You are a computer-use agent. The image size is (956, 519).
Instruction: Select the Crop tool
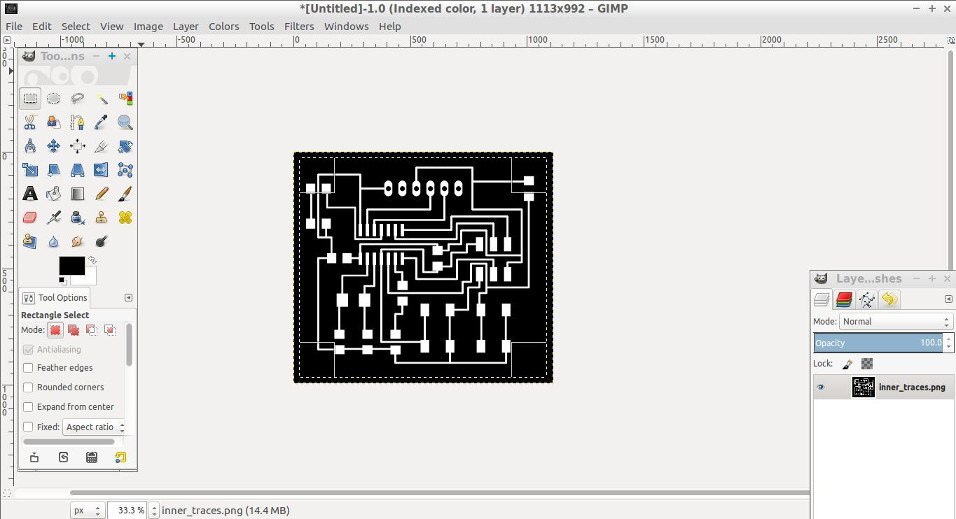point(101,146)
